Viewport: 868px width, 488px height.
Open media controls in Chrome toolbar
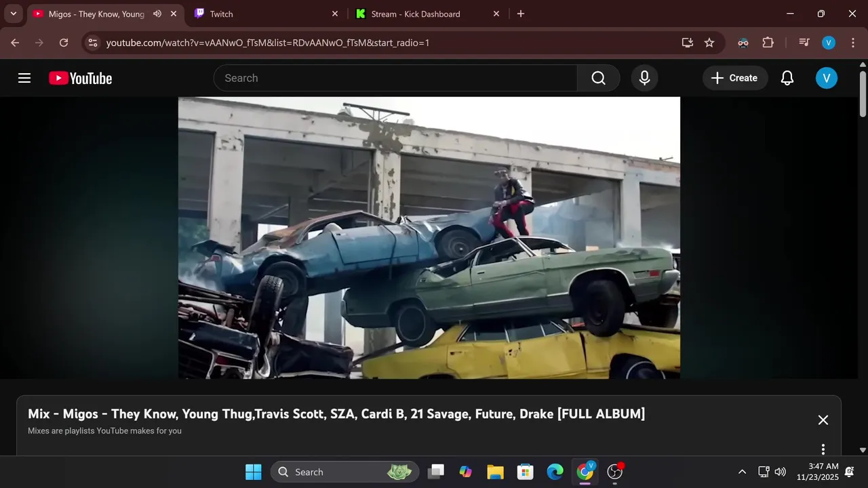point(804,43)
